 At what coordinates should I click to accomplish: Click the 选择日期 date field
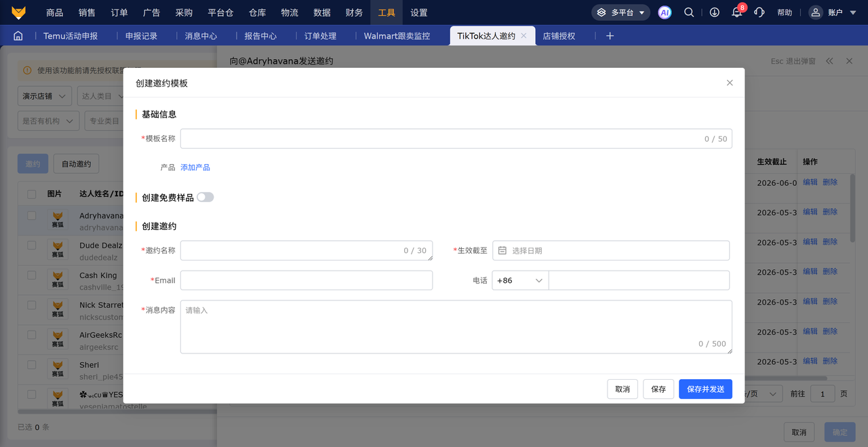611,250
